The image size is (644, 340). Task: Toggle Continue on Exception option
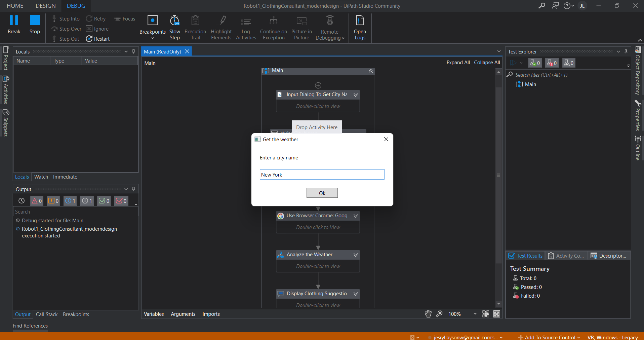pyautogui.click(x=274, y=28)
